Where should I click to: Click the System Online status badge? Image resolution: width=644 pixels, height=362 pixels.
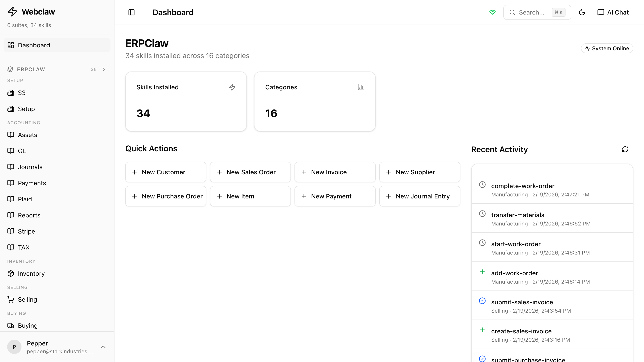(607, 48)
